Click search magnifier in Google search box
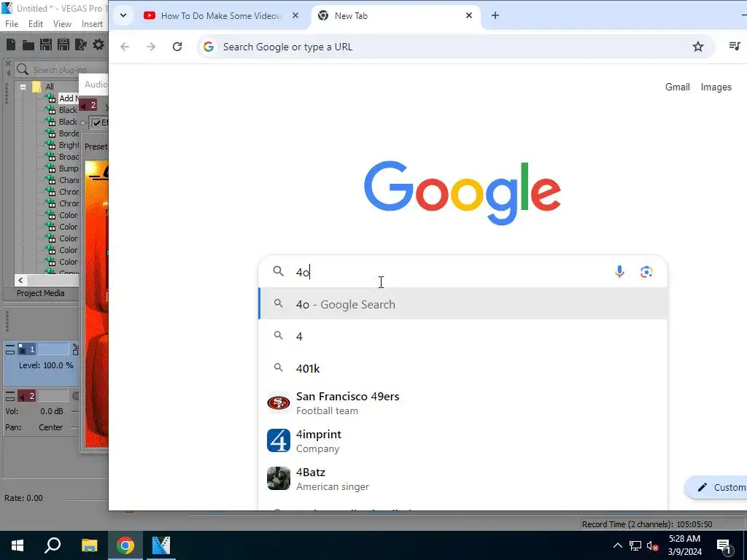Image resolution: width=747 pixels, height=560 pixels. click(x=278, y=271)
